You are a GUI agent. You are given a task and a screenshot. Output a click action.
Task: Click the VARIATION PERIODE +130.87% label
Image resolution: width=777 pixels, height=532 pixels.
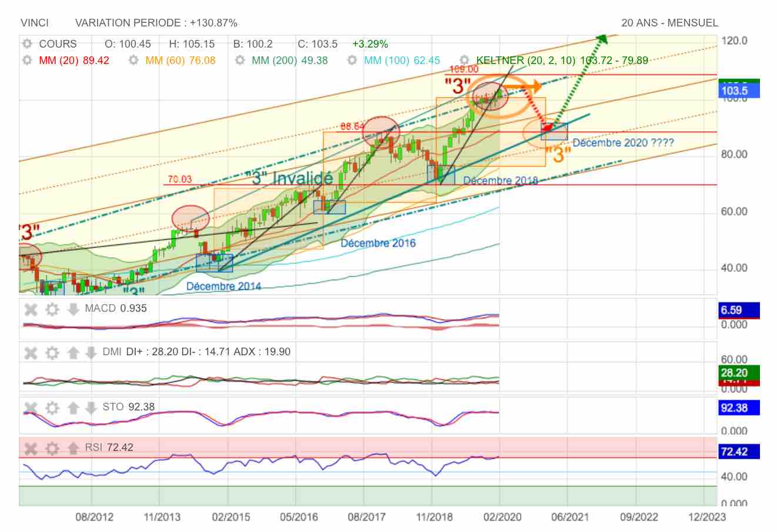(x=156, y=23)
